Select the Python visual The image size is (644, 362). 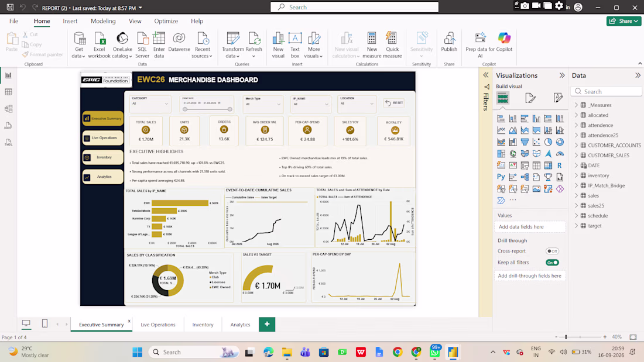(501, 177)
